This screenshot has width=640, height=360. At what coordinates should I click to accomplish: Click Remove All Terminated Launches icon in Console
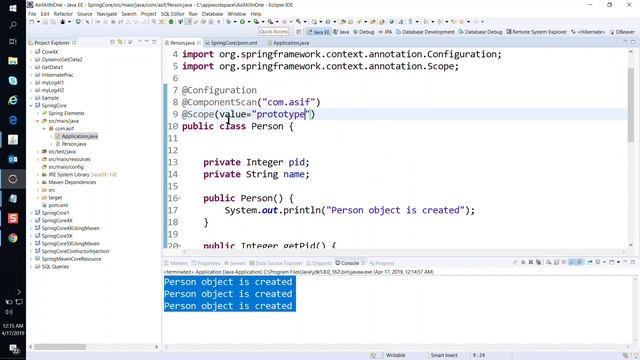pos(539,262)
